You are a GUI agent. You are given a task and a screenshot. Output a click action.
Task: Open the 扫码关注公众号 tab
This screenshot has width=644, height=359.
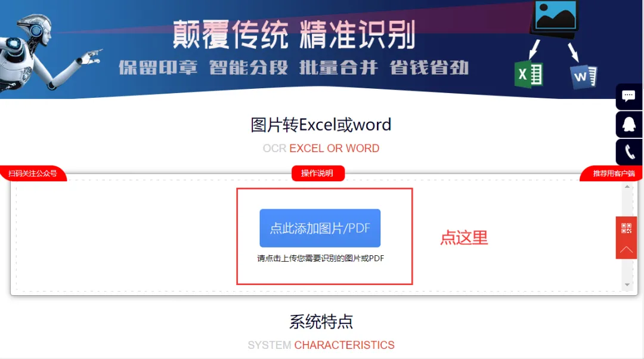(33, 174)
